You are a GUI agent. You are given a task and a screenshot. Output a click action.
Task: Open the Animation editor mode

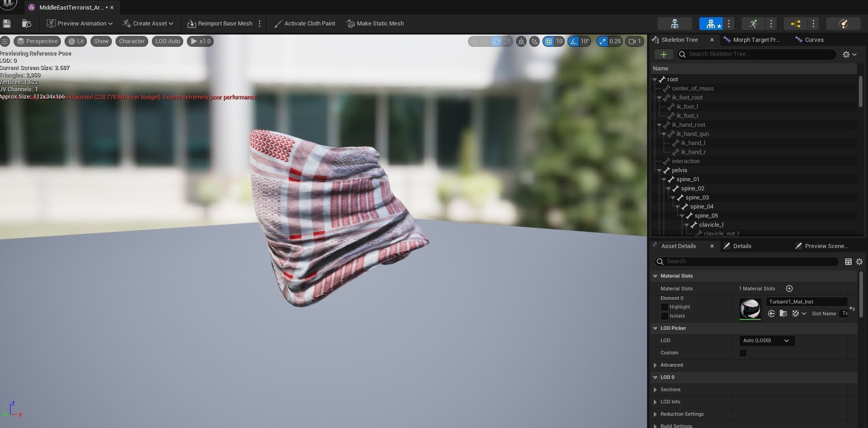point(753,24)
